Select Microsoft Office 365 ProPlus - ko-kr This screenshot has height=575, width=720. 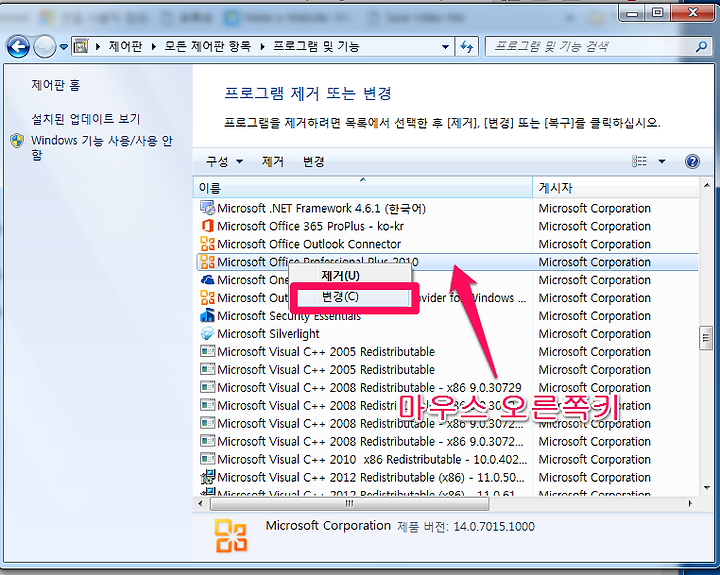click(x=310, y=226)
